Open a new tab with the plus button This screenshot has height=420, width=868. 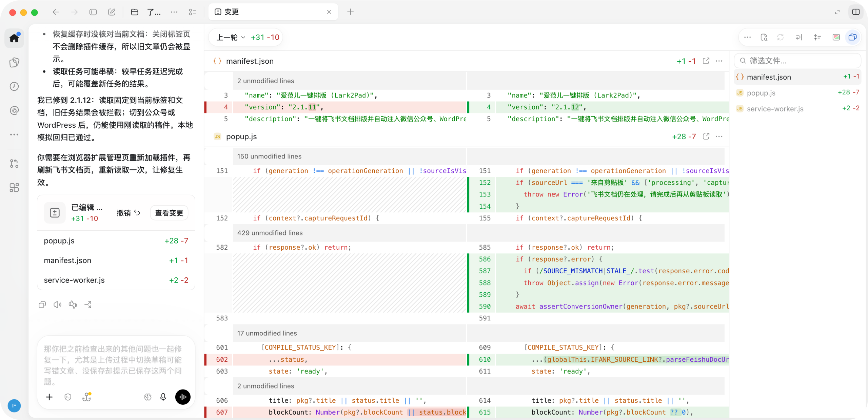351,12
